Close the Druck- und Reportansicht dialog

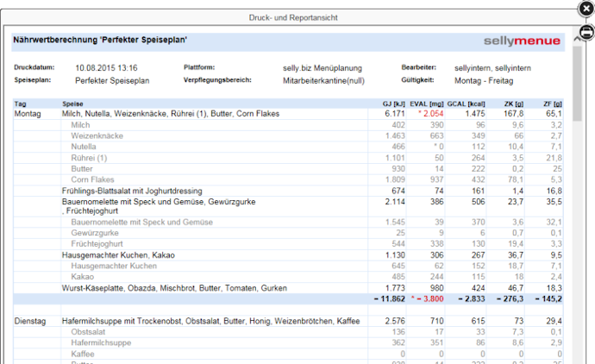click(x=586, y=9)
